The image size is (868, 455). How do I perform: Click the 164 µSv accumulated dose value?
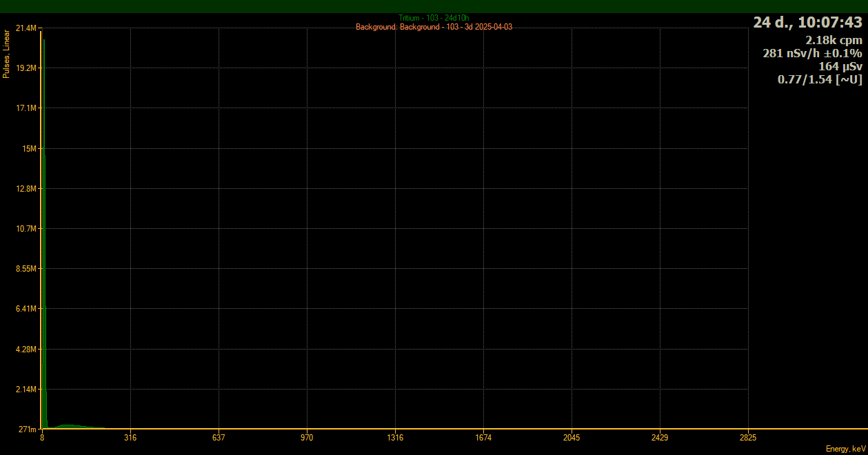pos(840,66)
